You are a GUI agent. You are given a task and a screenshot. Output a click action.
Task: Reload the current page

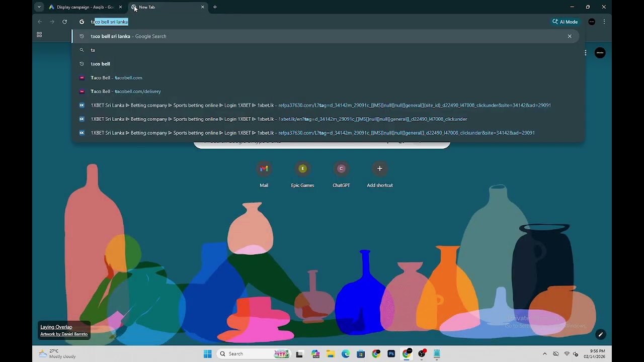point(64,22)
